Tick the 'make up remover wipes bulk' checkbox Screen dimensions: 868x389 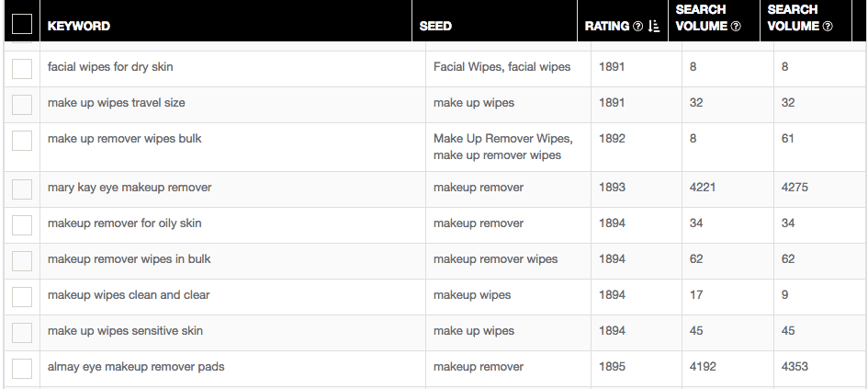coord(22,141)
